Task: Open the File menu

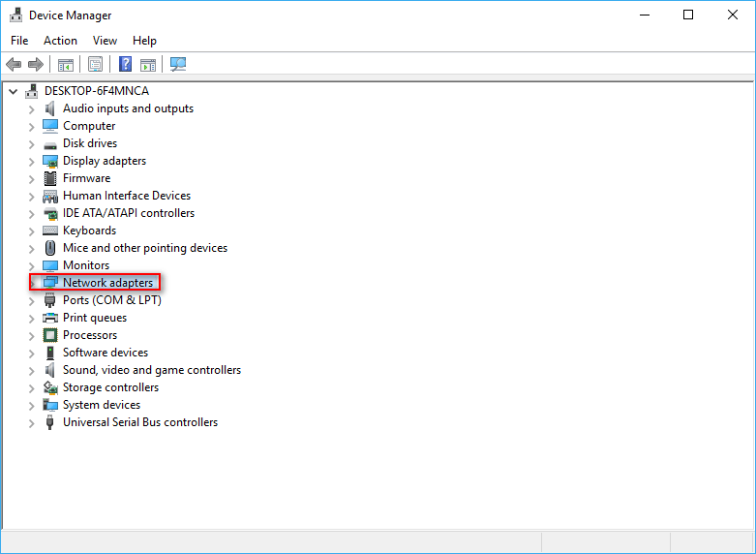Action: pyautogui.click(x=19, y=41)
